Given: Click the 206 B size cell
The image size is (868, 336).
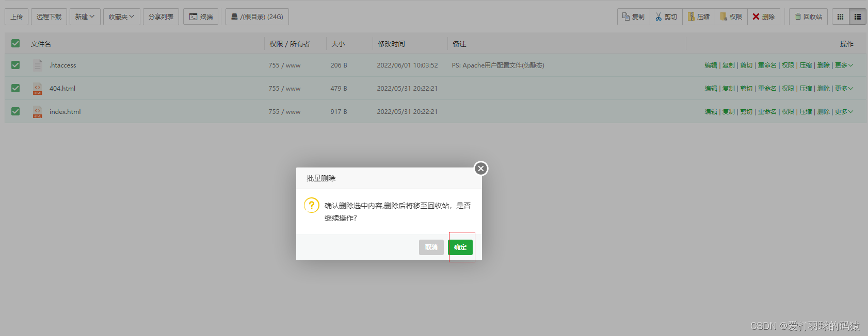Looking at the screenshot, I should (339, 65).
